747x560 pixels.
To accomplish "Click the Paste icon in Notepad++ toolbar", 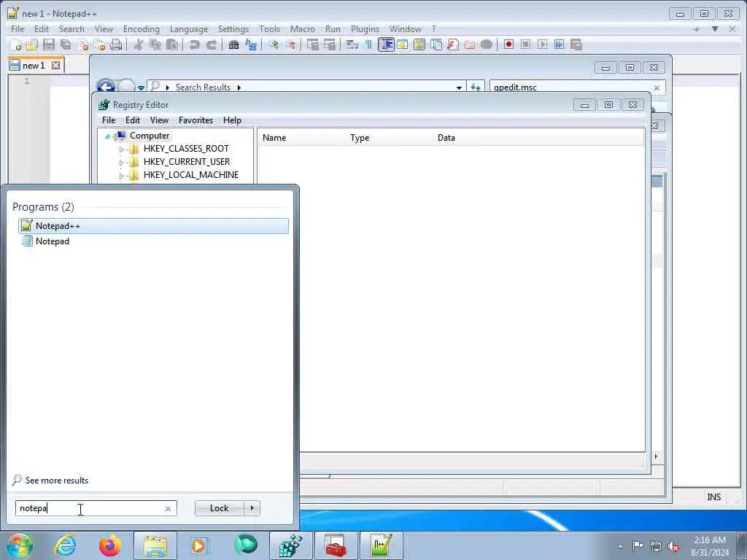I will pyautogui.click(x=172, y=44).
